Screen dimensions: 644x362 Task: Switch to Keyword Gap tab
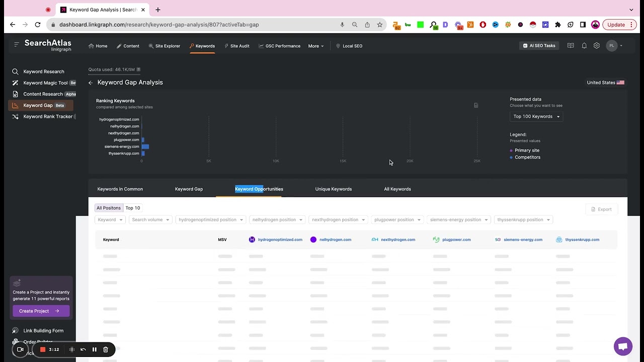pyautogui.click(x=189, y=189)
